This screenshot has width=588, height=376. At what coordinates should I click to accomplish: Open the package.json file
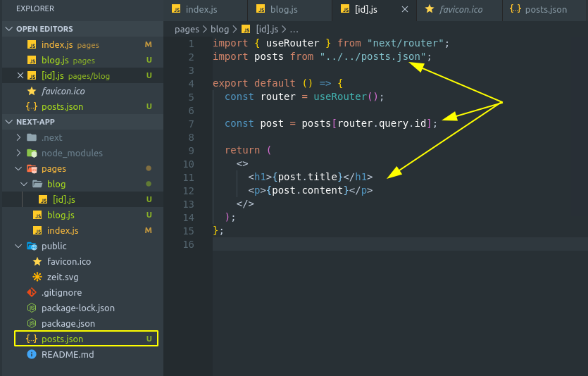tap(82, 323)
